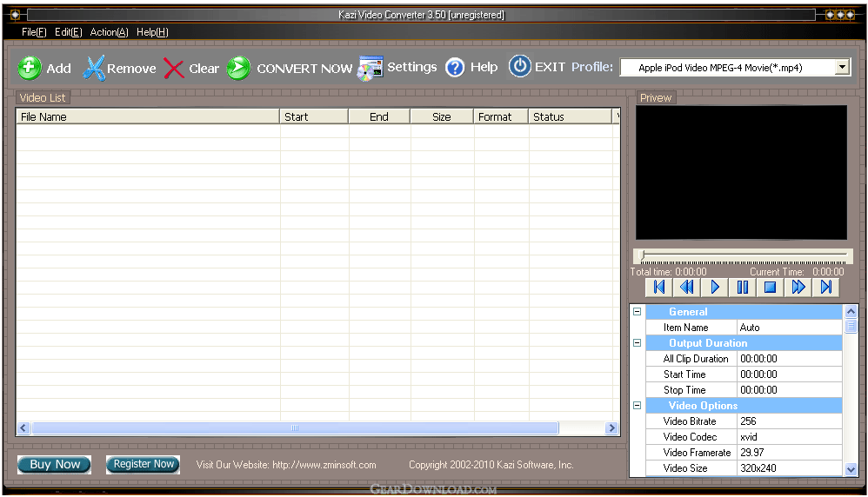Click the Total time 0:00:00 label
Image resolution: width=868 pixels, height=497 pixels.
(668, 272)
